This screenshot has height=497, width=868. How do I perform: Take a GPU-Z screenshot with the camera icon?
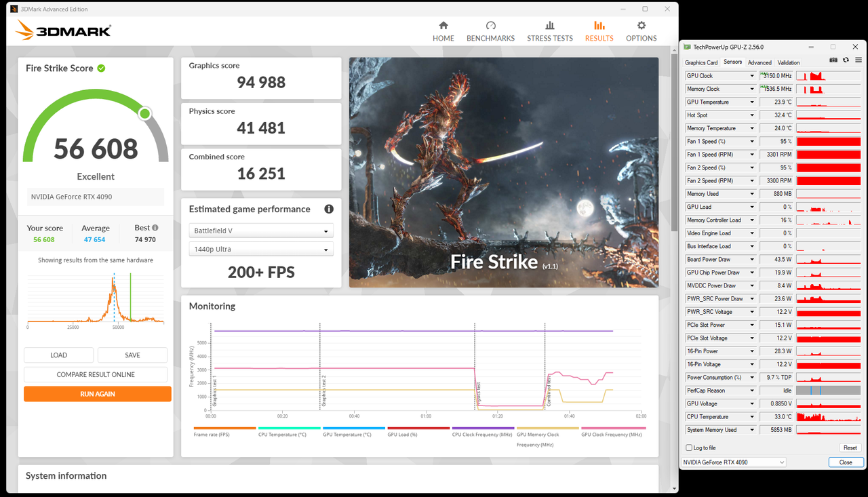coord(833,60)
